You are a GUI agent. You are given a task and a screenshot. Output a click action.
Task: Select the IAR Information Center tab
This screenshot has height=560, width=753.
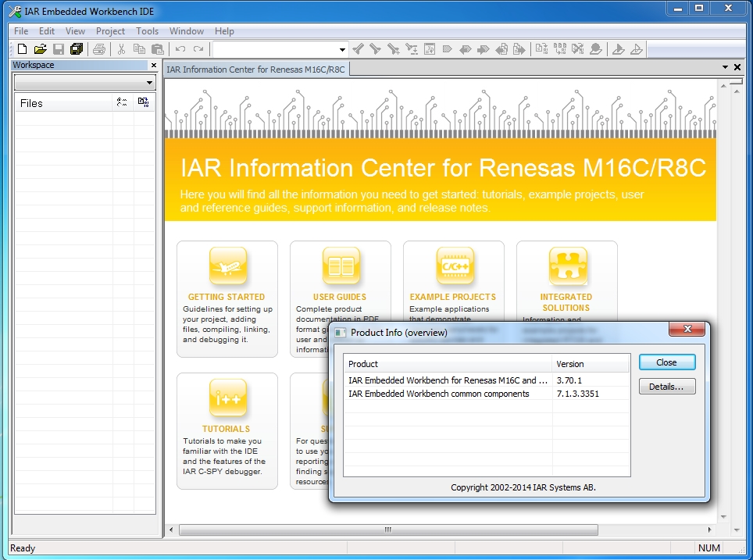click(x=255, y=70)
